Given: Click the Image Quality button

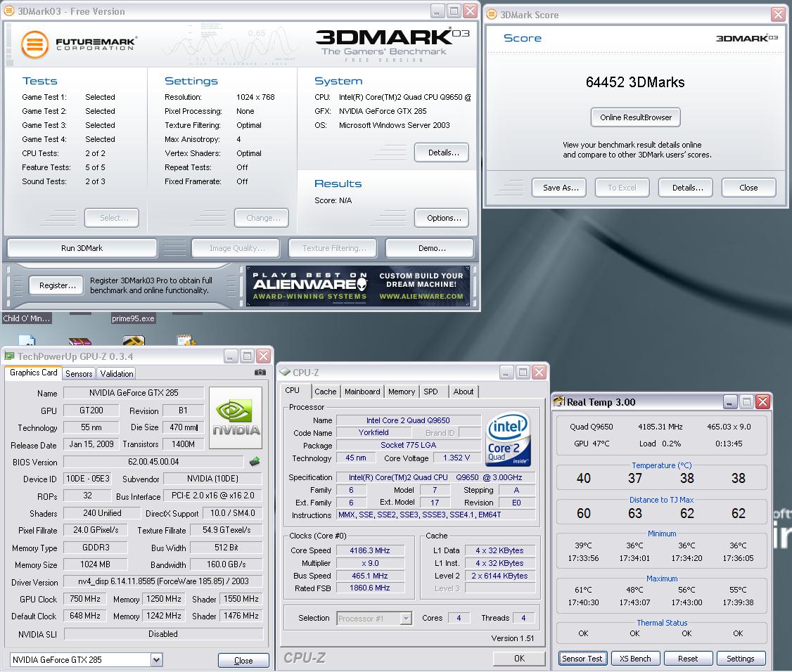Looking at the screenshot, I should (x=236, y=248).
